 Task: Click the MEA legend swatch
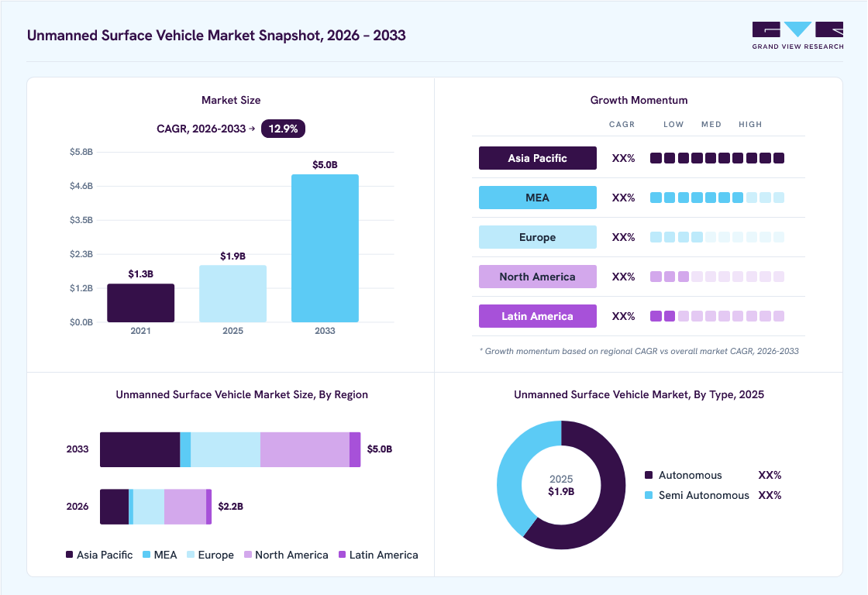(146, 555)
